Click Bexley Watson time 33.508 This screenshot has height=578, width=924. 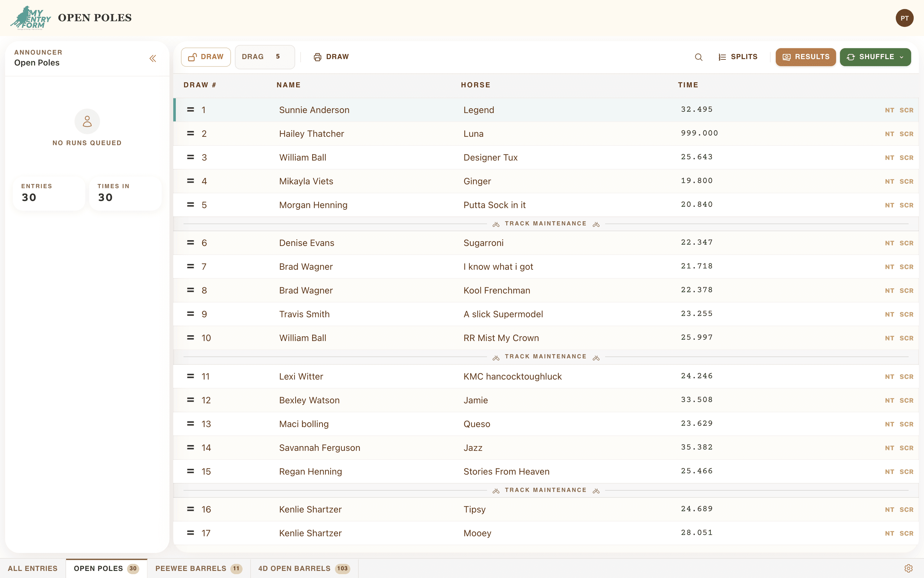[x=697, y=399]
